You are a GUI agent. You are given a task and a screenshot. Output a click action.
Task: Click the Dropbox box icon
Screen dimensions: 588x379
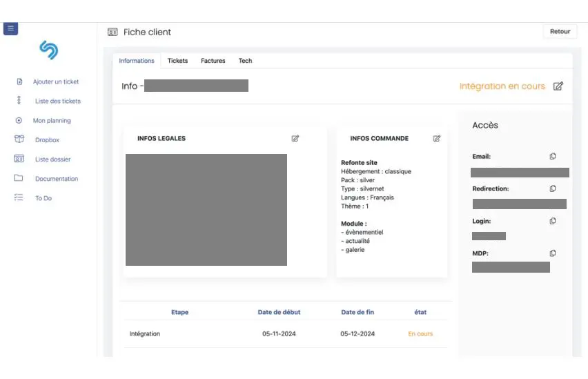click(x=19, y=139)
